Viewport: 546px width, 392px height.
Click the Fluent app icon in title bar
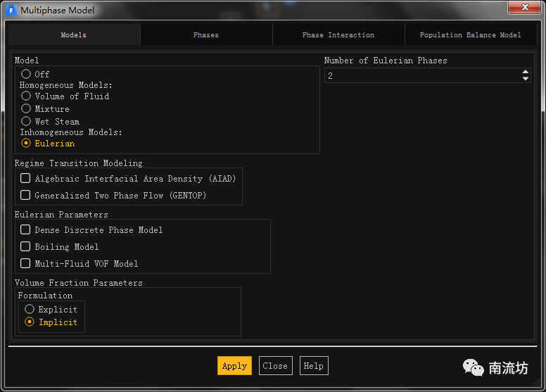11,11
